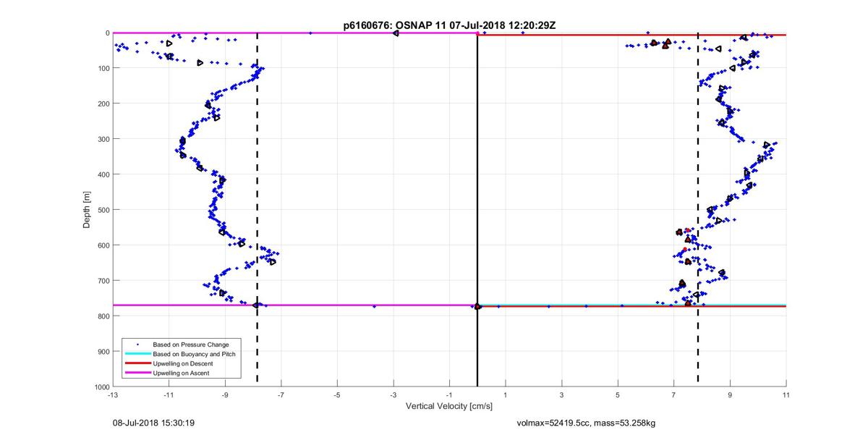Image resolution: width=868 pixels, height=435 pixels.
Task: Click the '7' x-axis tick label
Action: click(x=674, y=395)
